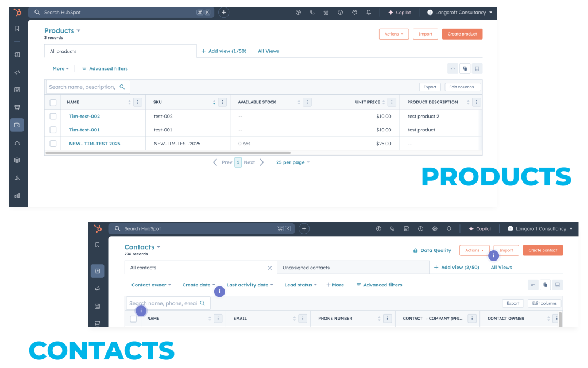Open Last activity date filter dropdown
588x368 pixels.
pos(250,285)
